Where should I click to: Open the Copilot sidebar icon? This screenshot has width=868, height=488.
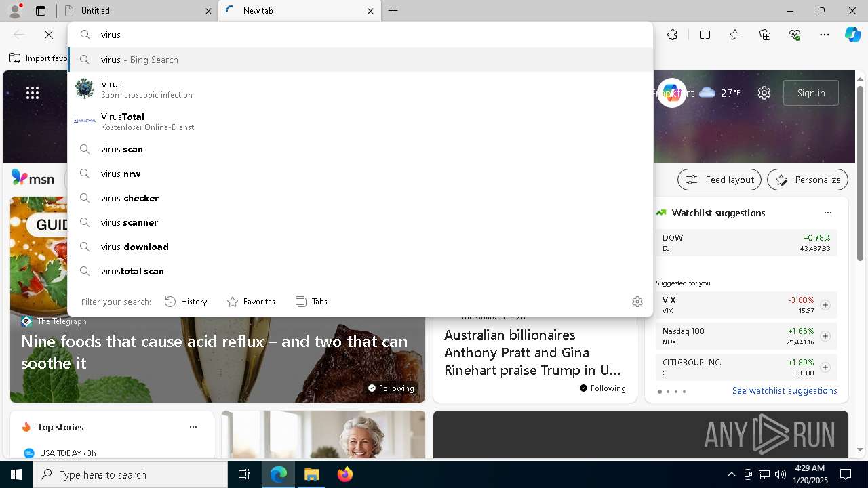(x=852, y=35)
